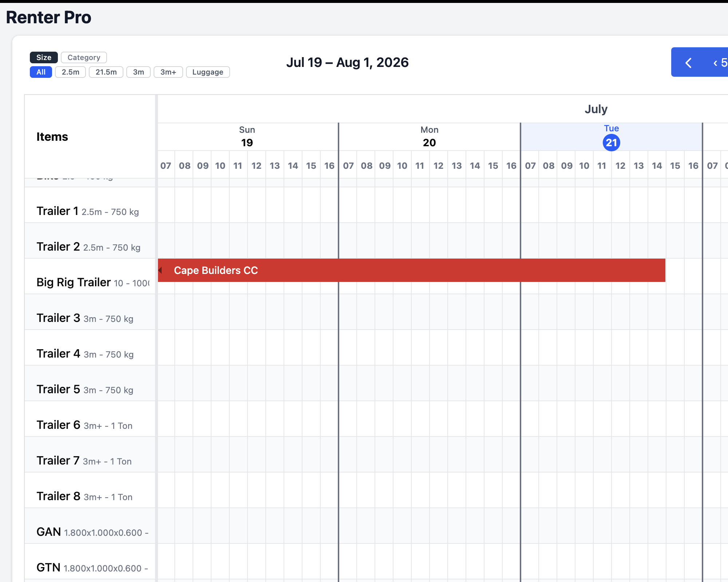Select the GAN 1.800x1.000x0.600 row label
This screenshot has height=582, width=728.
[90, 526]
